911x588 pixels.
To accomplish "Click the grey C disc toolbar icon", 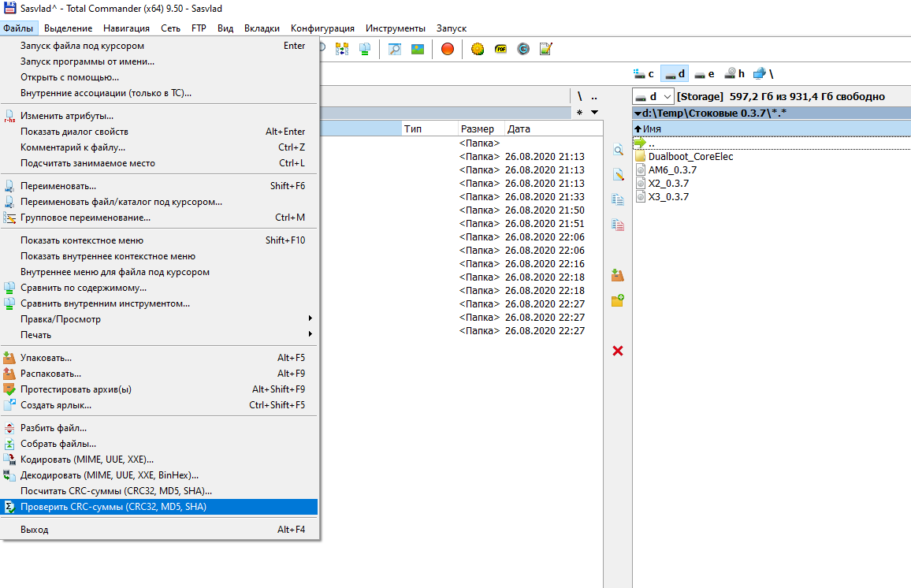I will (523, 50).
